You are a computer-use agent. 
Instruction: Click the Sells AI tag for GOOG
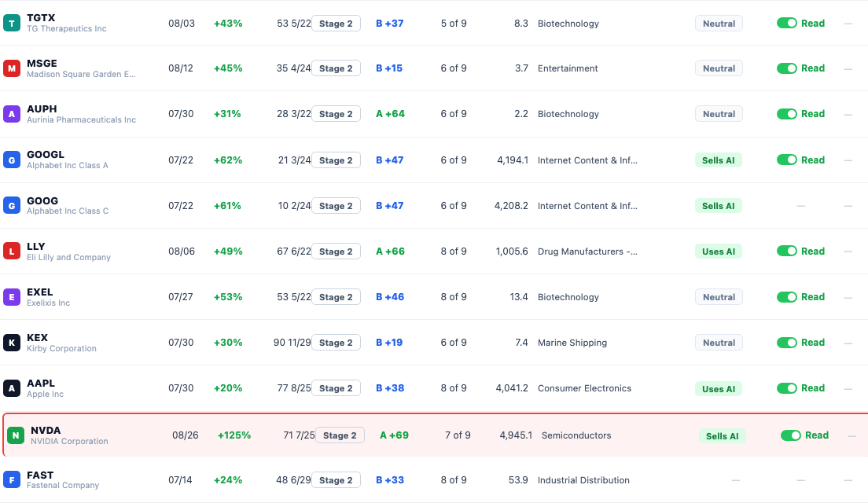(x=719, y=206)
